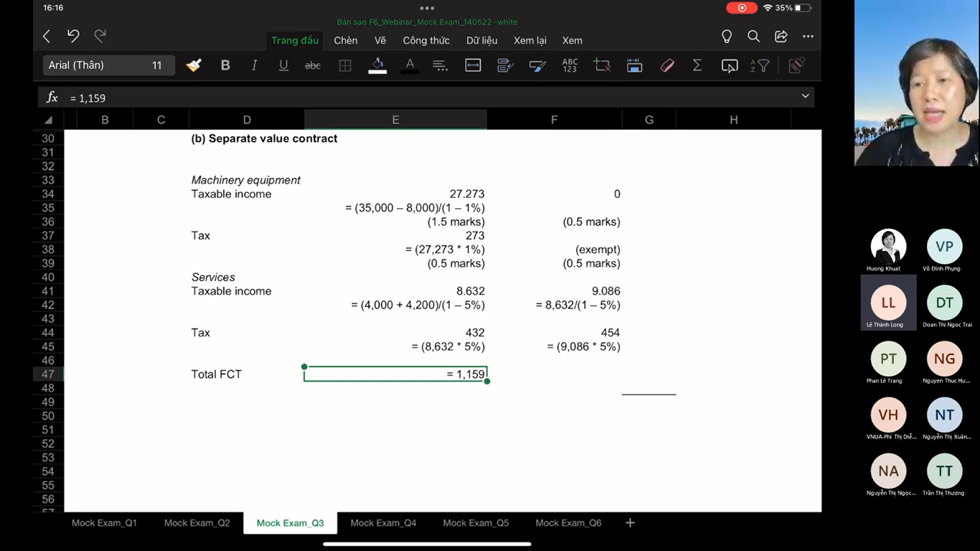Select the VP Võ Đình Phụng participant

point(944,250)
